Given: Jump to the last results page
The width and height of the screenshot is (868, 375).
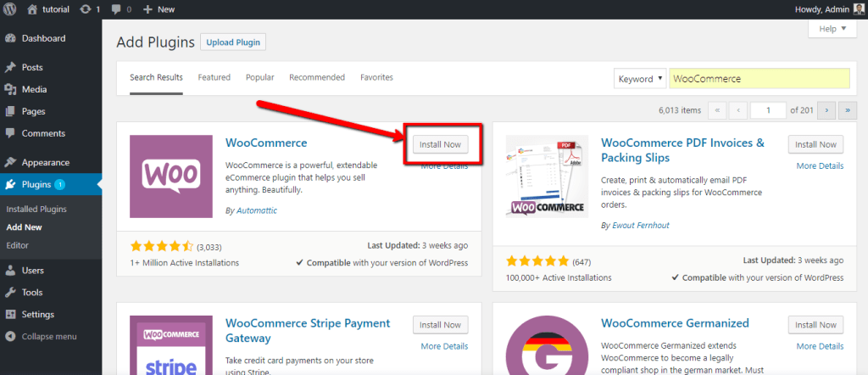Looking at the screenshot, I should point(848,110).
